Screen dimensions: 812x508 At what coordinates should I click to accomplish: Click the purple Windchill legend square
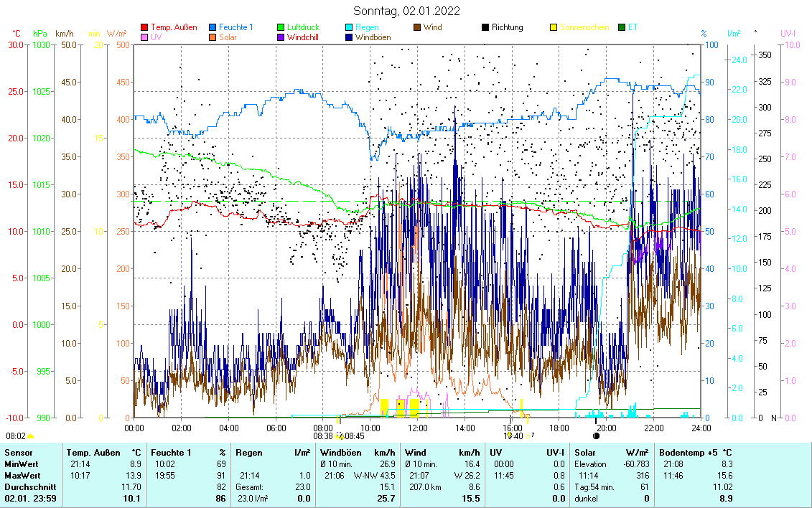pyautogui.click(x=281, y=37)
